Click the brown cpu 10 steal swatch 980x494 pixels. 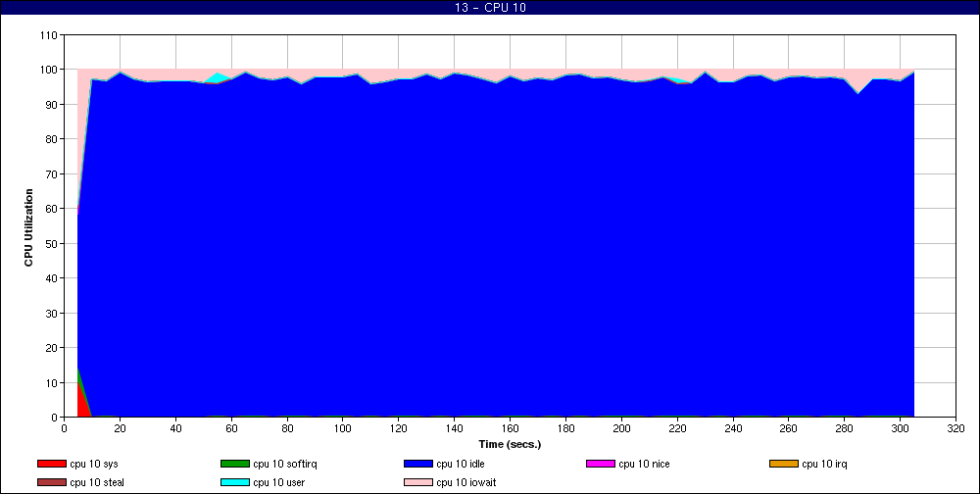point(52,483)
